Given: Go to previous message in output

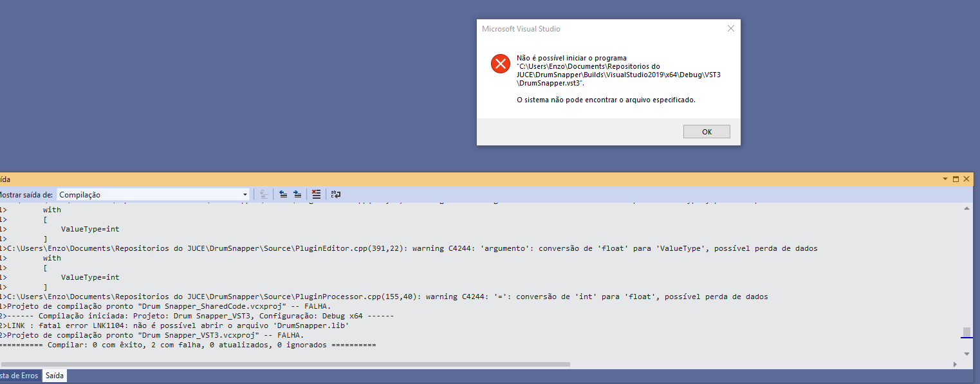Looking at the screenshot, I should pyautogui.click(x=283, y=194).
